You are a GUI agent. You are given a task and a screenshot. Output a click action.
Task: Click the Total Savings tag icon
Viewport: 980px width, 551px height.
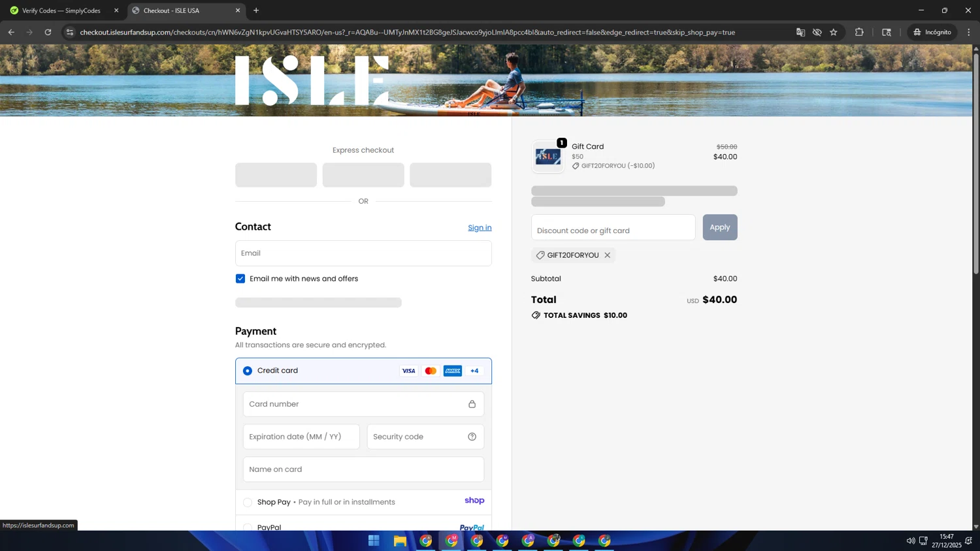point(536,315)
